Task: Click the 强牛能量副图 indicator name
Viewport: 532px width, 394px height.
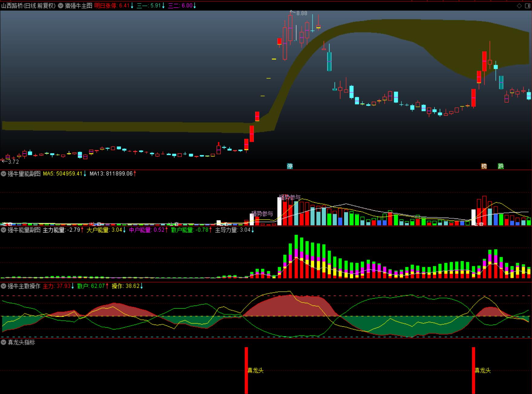Action: (24, 230)
